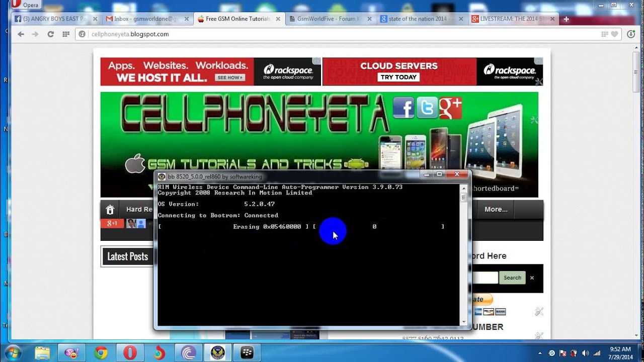The image size is (644, 362).
Task: Open Yahoo Messenger from taskbar
Action: pyautogui.click(x=71, y=352)
